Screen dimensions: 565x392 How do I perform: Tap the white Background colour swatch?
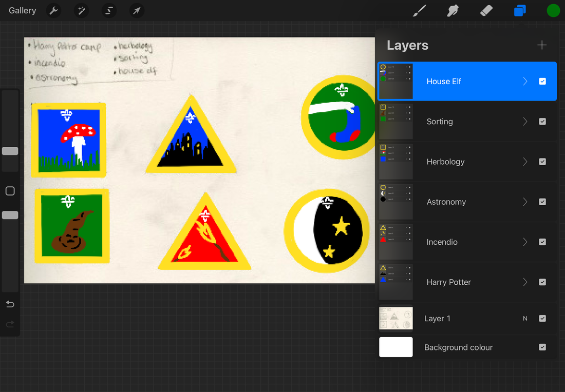[x=395, y=347]
